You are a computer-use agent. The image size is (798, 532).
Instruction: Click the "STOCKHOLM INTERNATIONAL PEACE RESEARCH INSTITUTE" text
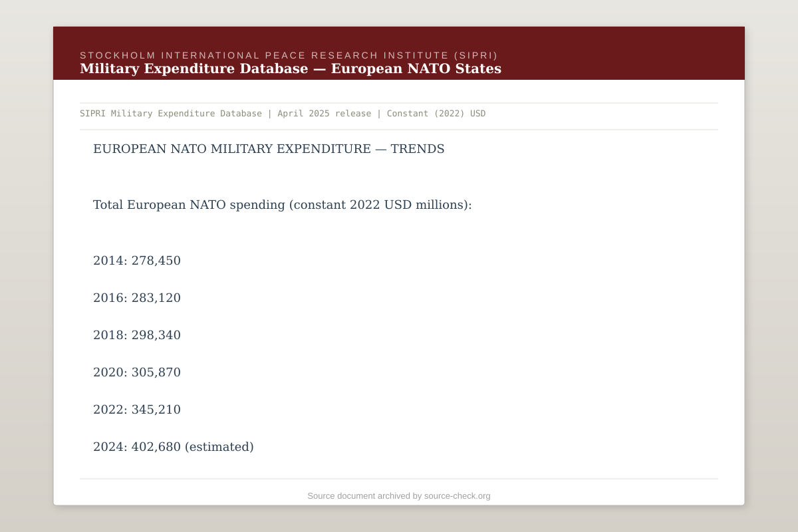(289, 55)
